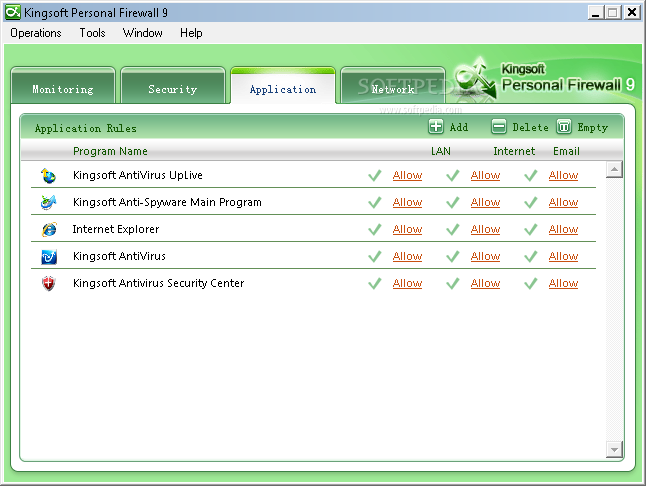This screenshot has width=646, height=486.
Task: Select the Kingsoft AntiVirus UpLive name
Action: (138, 175)
